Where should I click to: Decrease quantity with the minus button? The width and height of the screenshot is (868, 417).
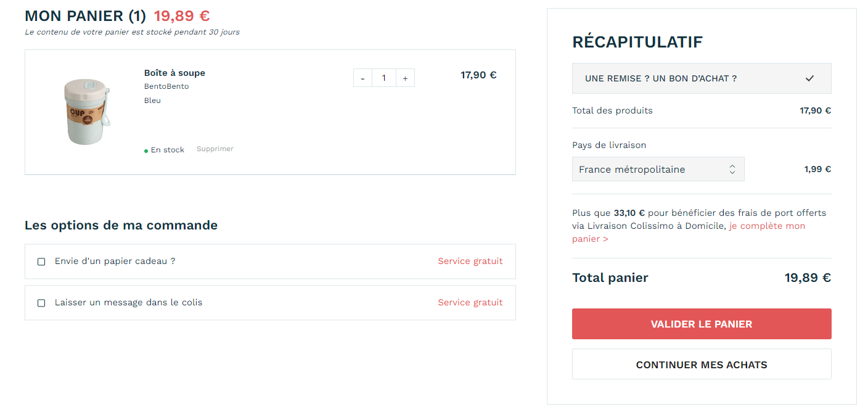click(362, 78)
